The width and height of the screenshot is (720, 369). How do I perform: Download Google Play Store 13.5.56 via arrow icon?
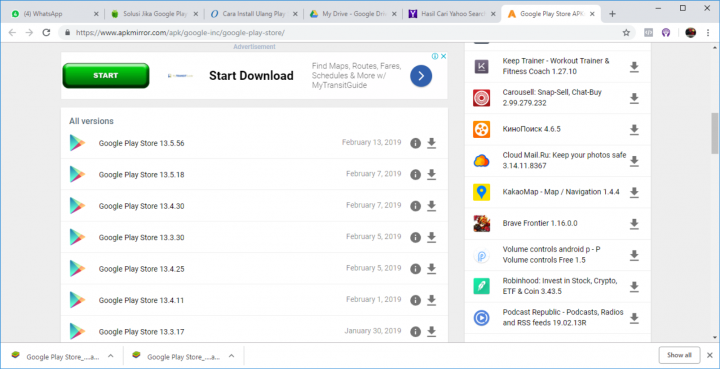coord(431,143)
